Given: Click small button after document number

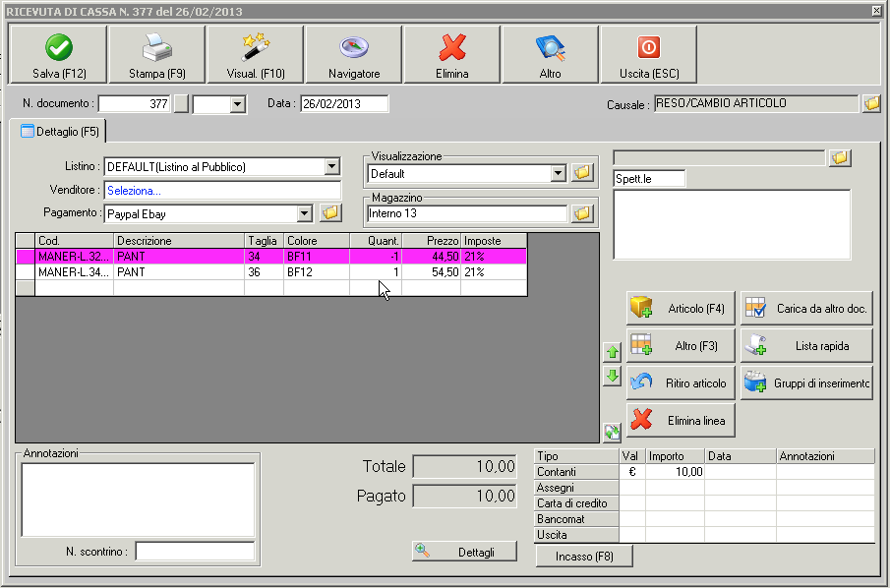Looking at the screenshot, I should click(181, 104).
